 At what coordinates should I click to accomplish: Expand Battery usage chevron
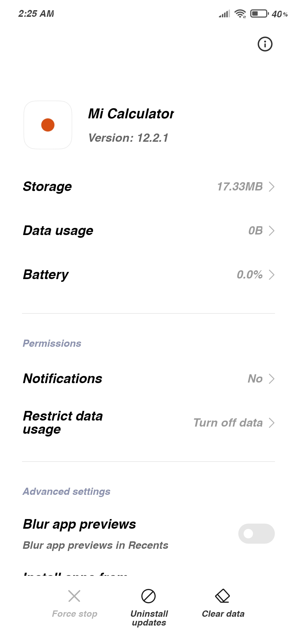(271, 275)
